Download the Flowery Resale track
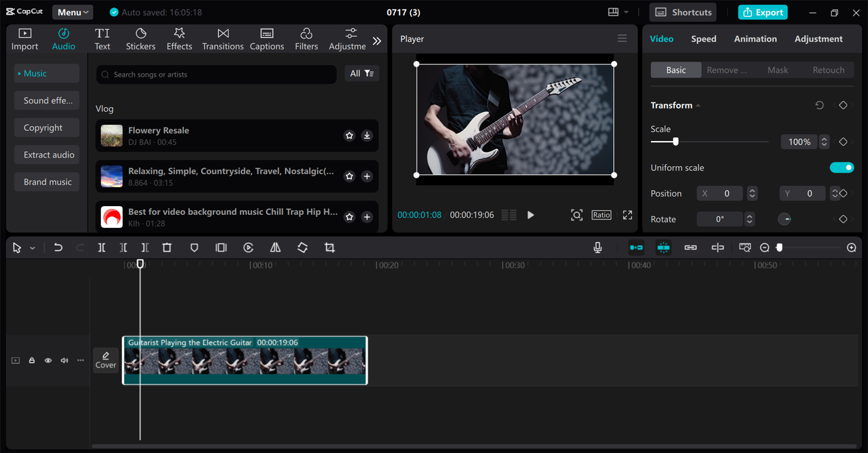 coord(367,136)
